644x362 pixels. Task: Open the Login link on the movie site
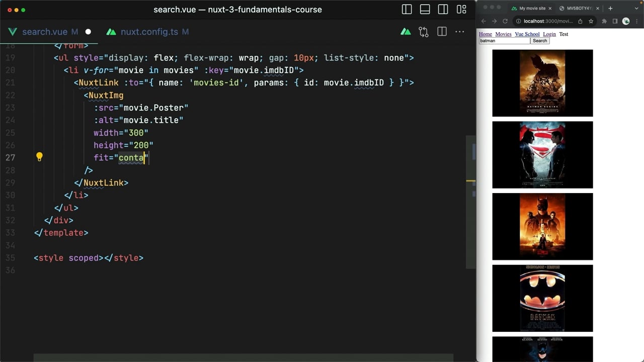[x=549, y=34]
